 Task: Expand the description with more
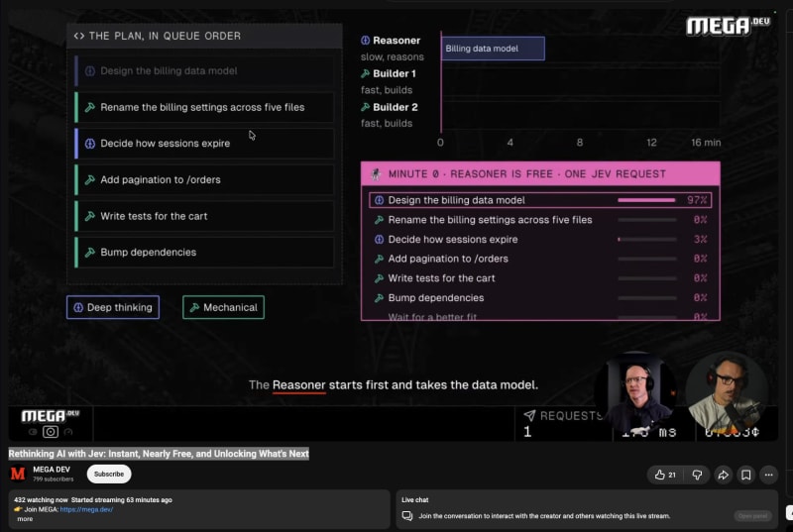[x=25, y=519]
